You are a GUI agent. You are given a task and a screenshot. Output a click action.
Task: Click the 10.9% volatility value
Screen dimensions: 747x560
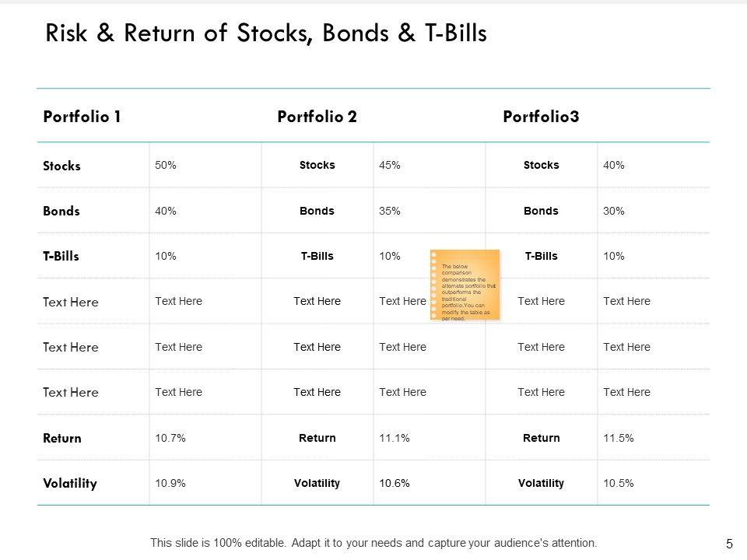[170, 483]
